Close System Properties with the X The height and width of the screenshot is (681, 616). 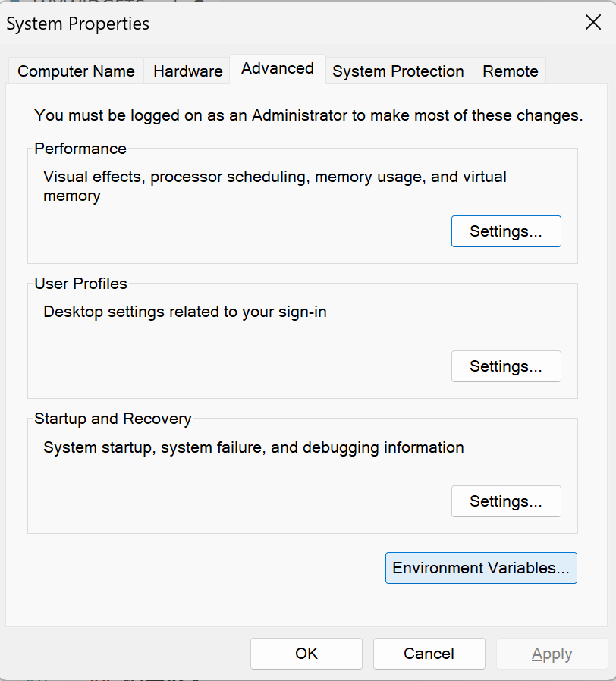592,22
